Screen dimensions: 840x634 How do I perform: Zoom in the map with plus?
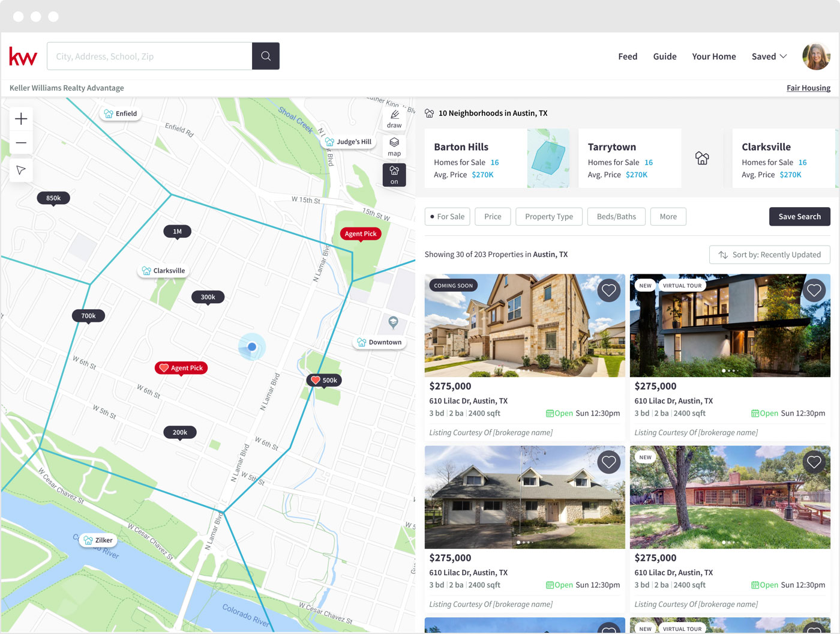[x=21, y=119]
